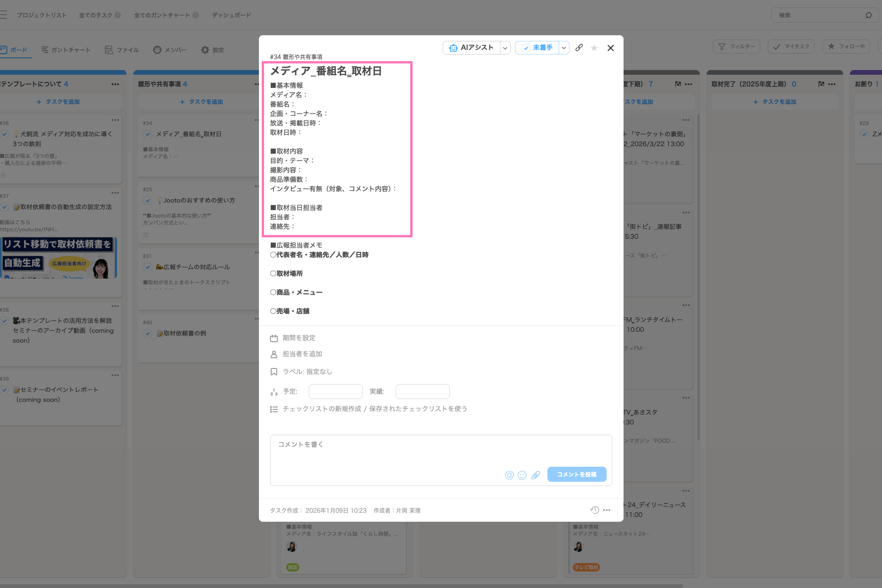Image resolution: width=882 pixels, height=588 pixels.
Task: Copy the task link via chain icon
Action: [579, 47]
